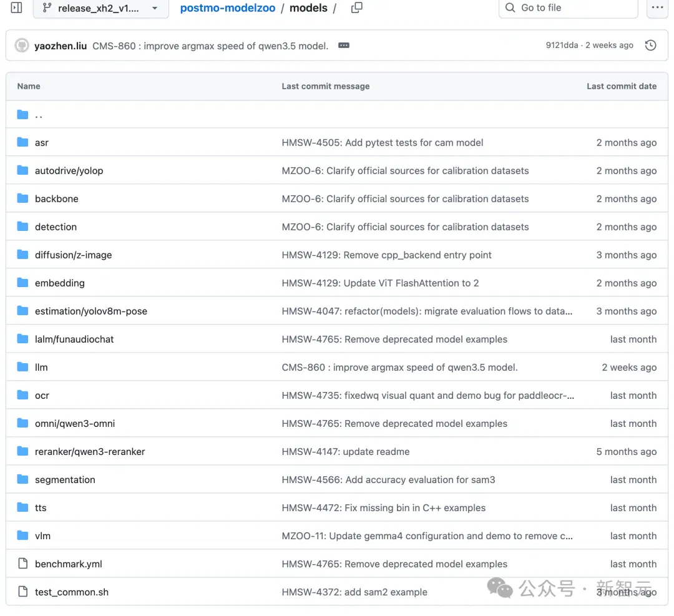
Task: Open the test_common.sh file icon
Action: (x=23, y=592)
